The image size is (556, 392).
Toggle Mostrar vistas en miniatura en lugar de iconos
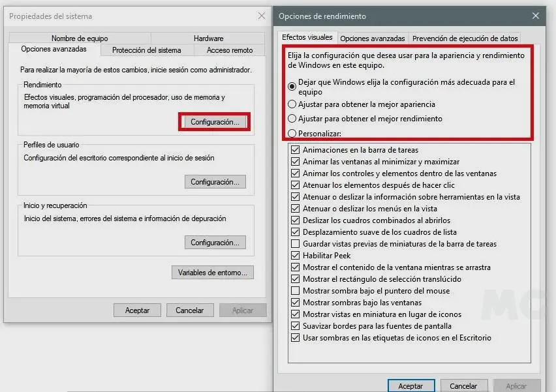295,314
